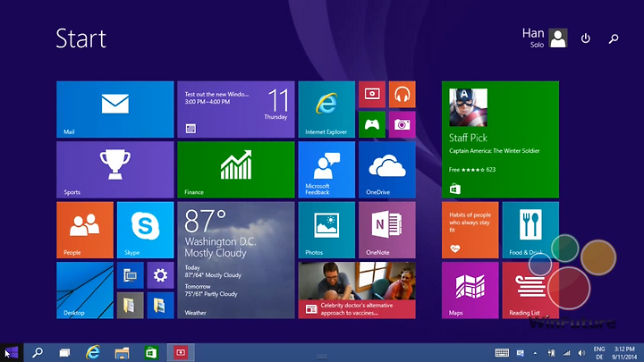Click the search magnifier at top right

coord(614,38)
